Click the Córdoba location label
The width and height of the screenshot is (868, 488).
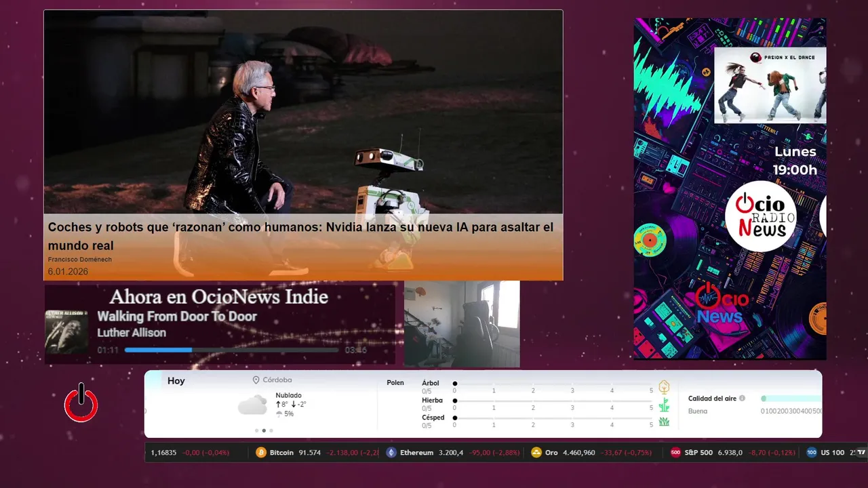277,380
